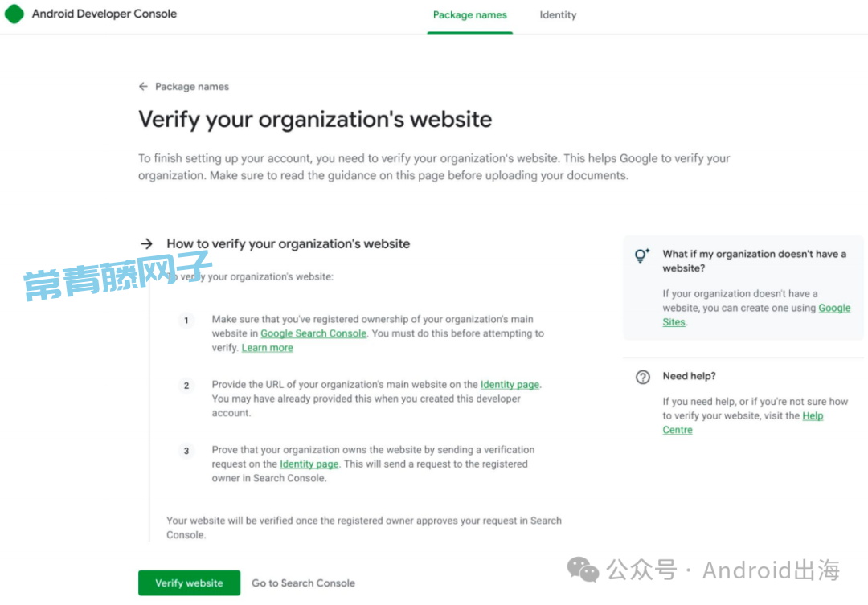Open the Identity page link in step 2
The image size is (868, 605).
pos(510,384)
